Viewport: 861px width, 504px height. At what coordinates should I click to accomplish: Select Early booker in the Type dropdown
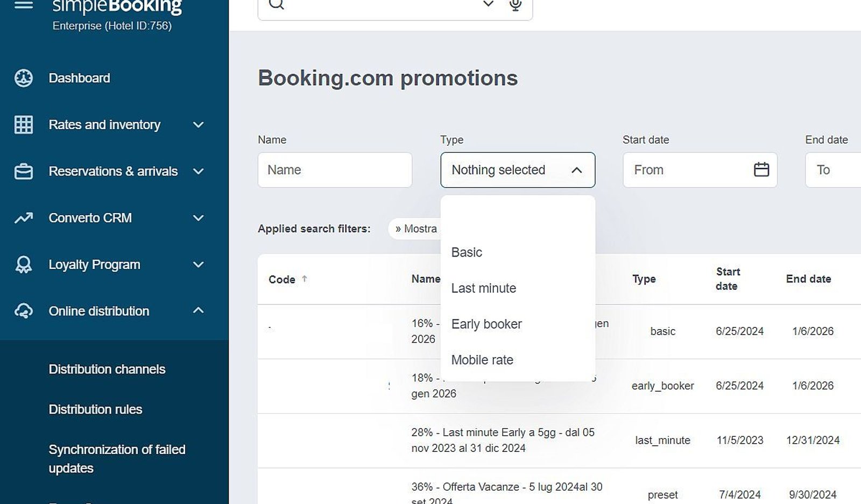518,324
